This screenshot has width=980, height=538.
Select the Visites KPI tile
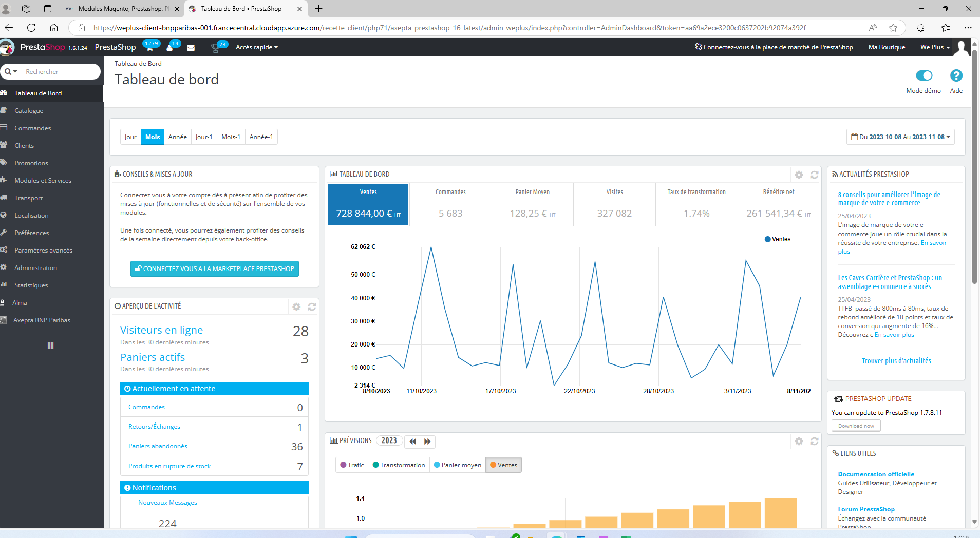tap(614, 204)
